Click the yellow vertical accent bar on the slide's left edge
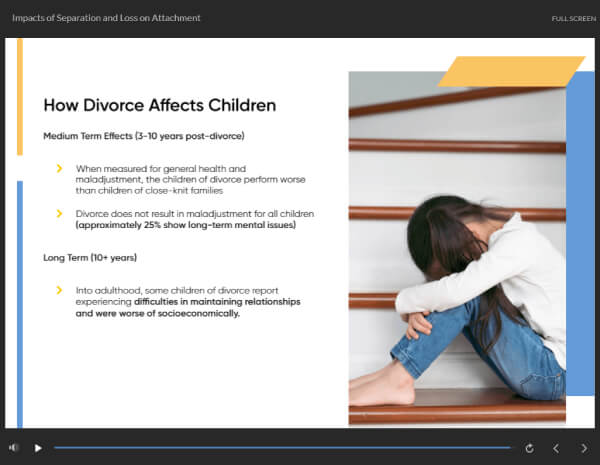Viewport: 600px width, 465px height. [x=19, y=100]
